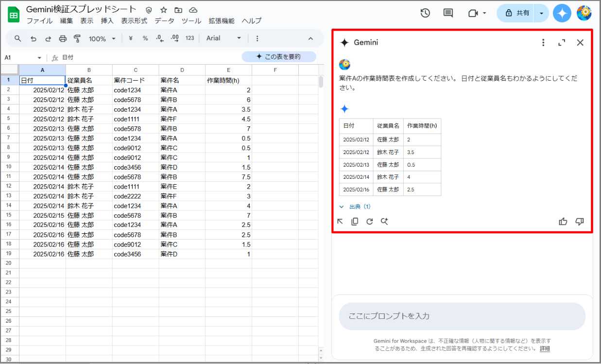Viewport: 601px width, 364px height.
Task: Open the Google account avatar
Action: (x=584, y=13)
